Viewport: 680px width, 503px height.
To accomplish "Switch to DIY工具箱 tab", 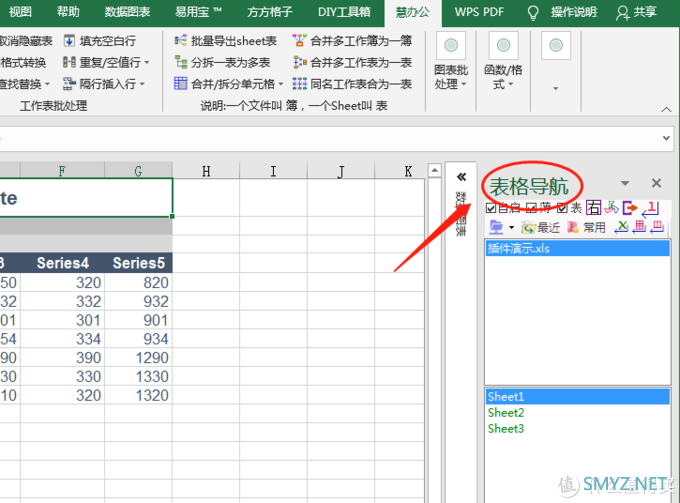I will click(x=344, y=12).
